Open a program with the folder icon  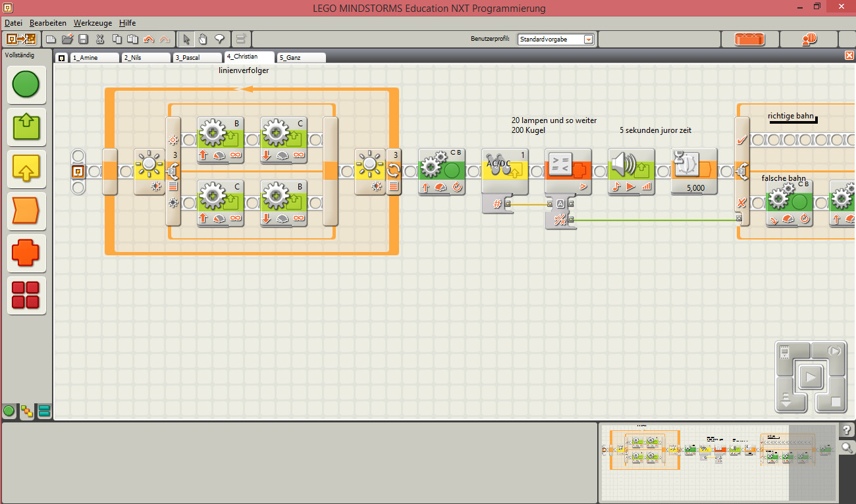(x=67, y=39)
